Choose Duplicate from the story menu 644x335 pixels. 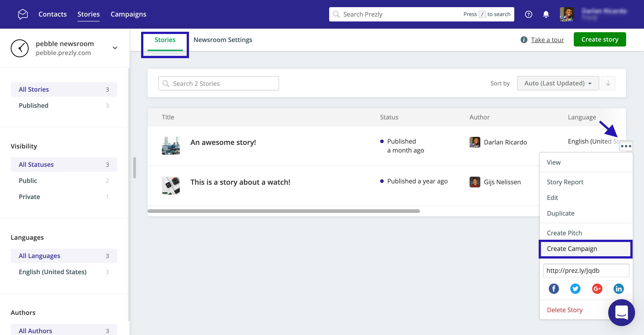point(586,213)
